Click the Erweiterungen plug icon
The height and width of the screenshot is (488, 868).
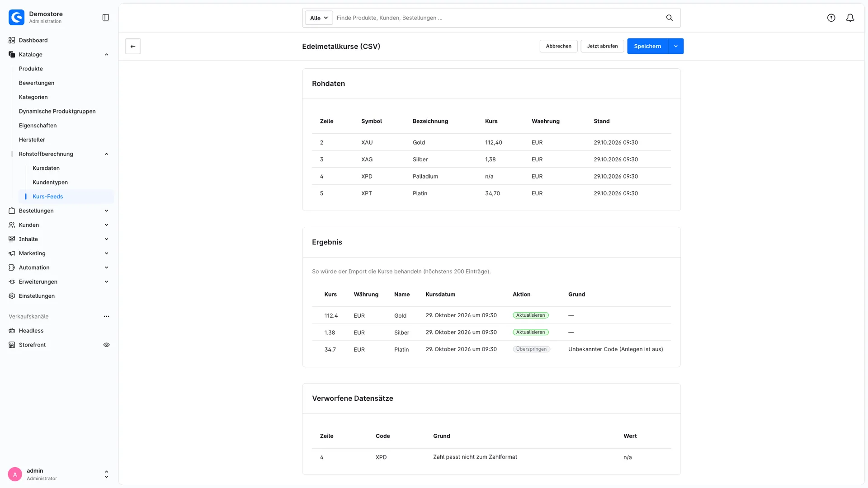(12, 282)
